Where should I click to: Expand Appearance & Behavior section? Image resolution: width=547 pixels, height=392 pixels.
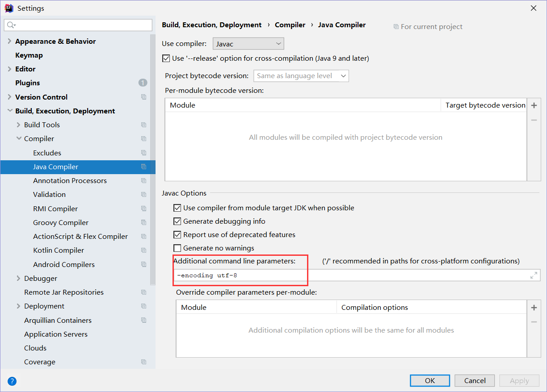pyautogui.click(x=9, y=41)
